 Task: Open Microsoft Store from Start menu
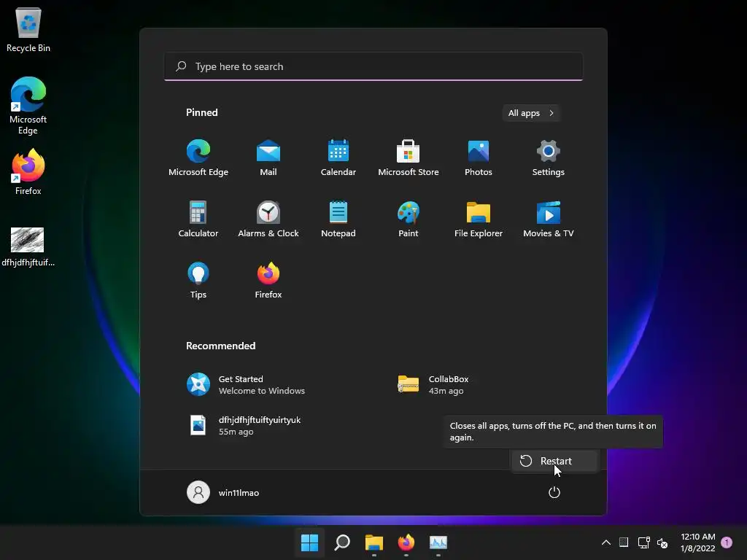pos(409,157)
